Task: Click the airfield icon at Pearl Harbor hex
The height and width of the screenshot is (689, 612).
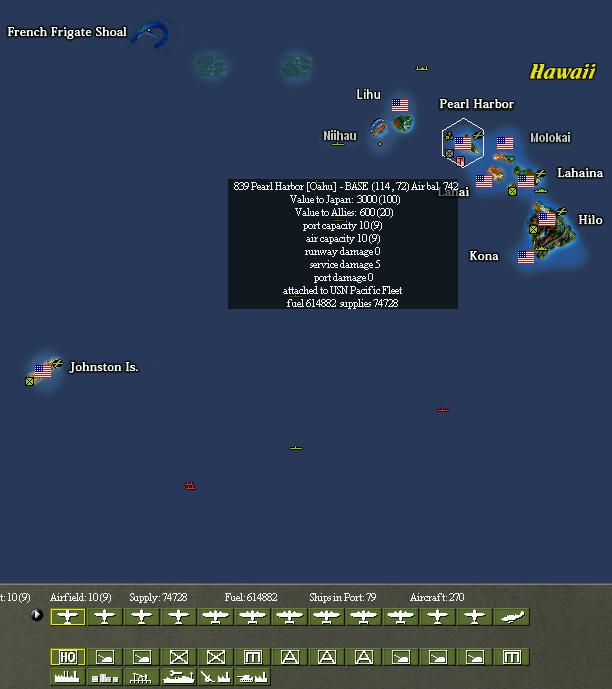Action: [x=478, y=135]
